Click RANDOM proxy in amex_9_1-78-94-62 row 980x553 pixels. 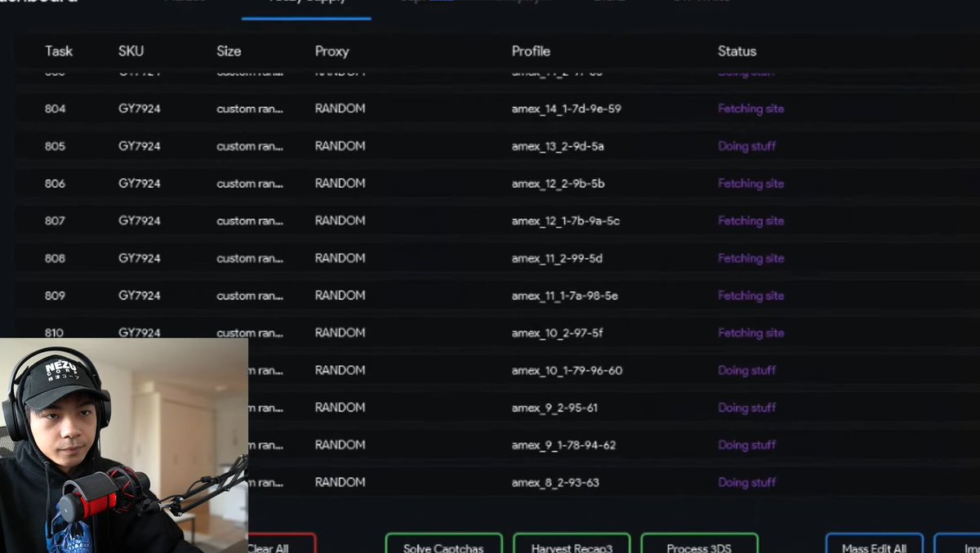tap(340, 445)
